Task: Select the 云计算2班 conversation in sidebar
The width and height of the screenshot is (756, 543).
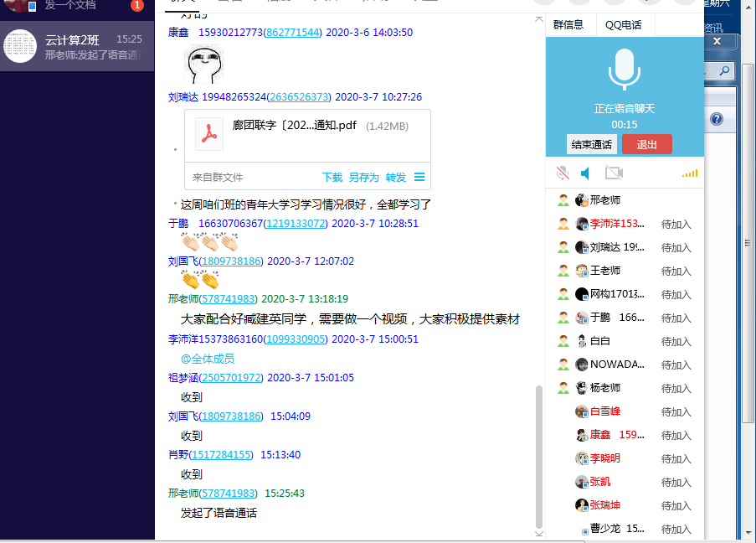Action: pyautogui.click(x=77, y=46)
